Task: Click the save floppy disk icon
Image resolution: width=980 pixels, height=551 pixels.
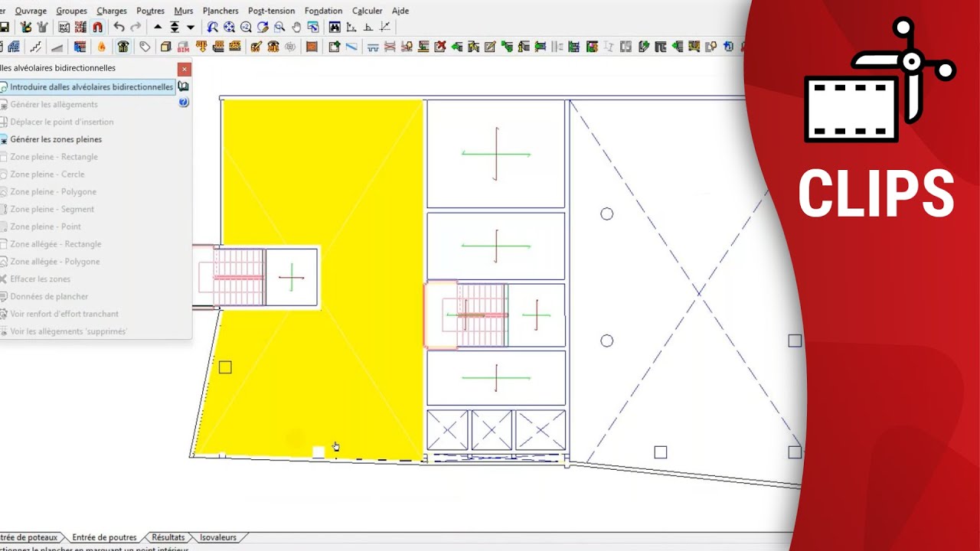Action: pyautogui.click(x=4, y=27)
